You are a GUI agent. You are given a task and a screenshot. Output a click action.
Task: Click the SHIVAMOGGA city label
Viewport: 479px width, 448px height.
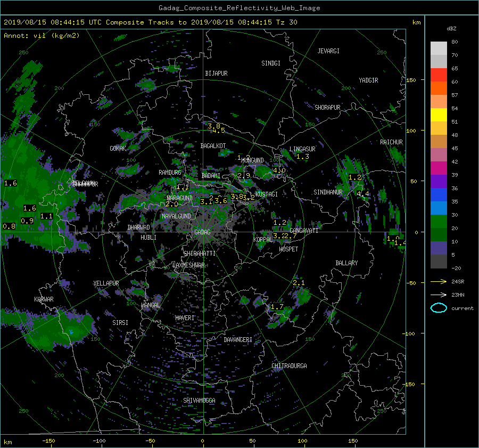click(199, 400)
